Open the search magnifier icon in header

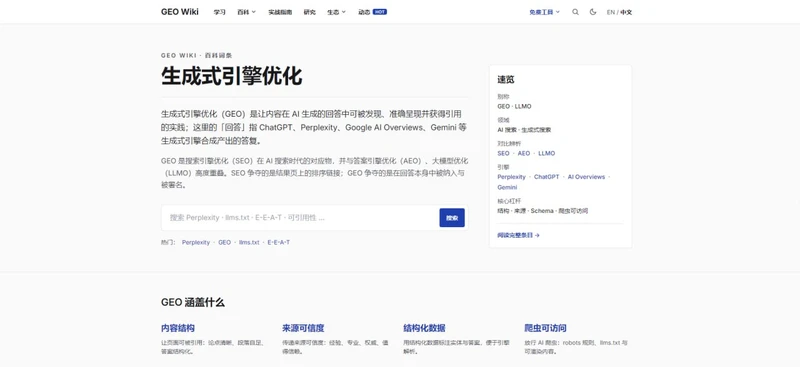click(576, 12)
